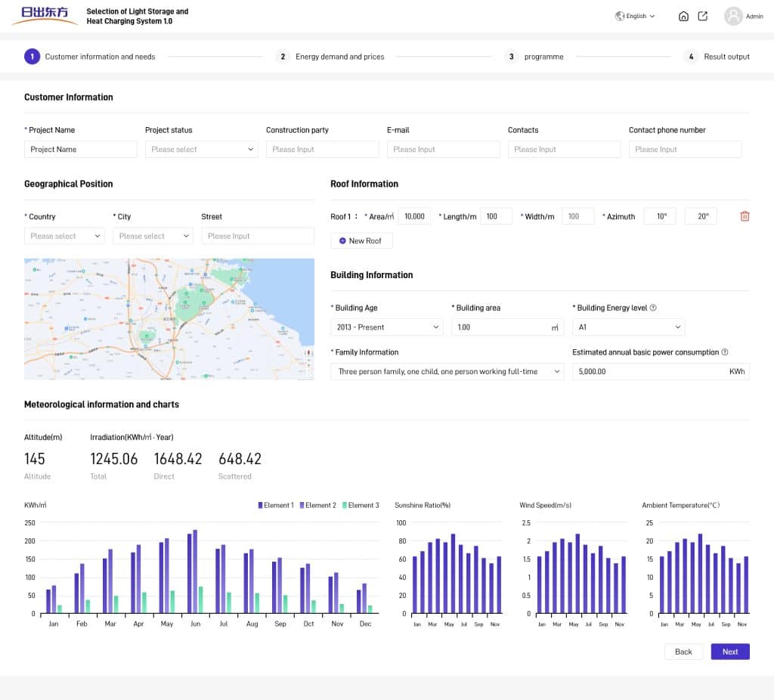The height and width of the screenshot is (700, 774).
Task: Delete Roof 1 with the trash icon
Action: (x=745, y=216)
